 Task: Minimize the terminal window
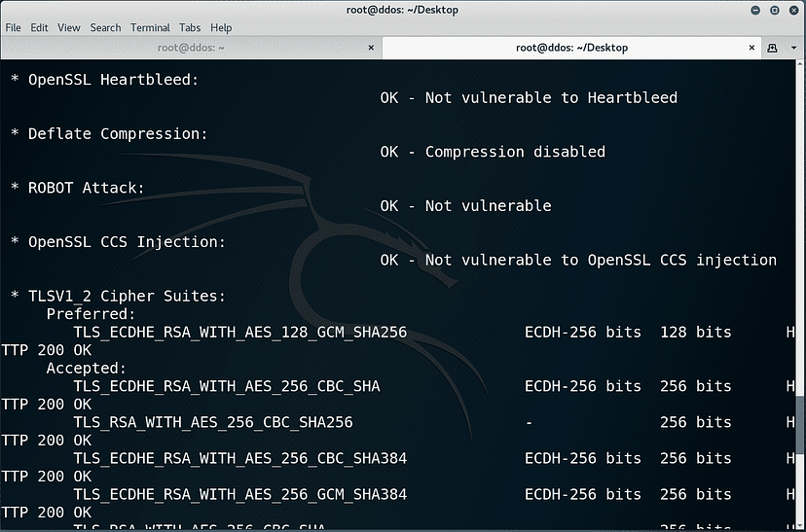[x=755, y=11]
